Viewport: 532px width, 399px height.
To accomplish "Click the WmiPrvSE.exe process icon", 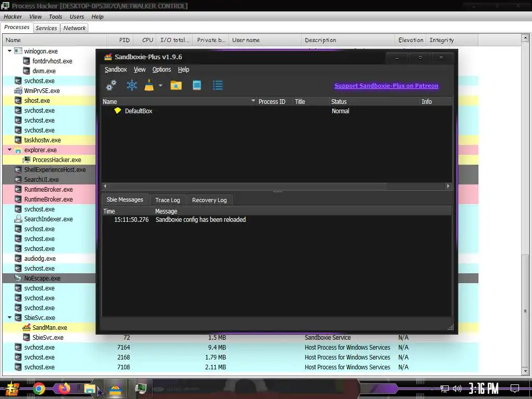I will pos(18,90).
